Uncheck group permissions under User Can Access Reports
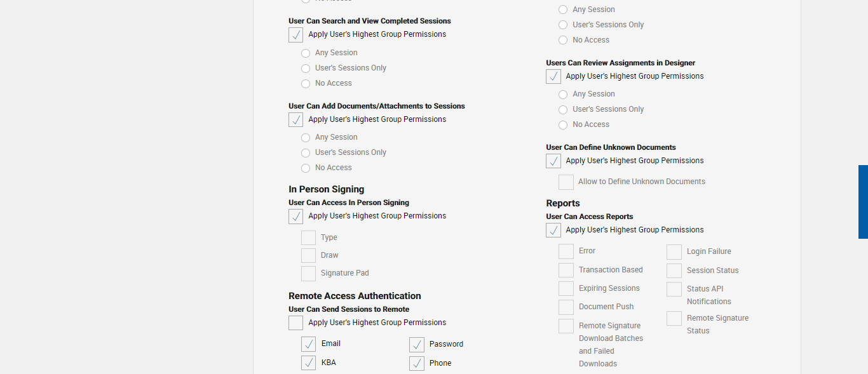The image size is (868, 374). click(x=553, y=230)
